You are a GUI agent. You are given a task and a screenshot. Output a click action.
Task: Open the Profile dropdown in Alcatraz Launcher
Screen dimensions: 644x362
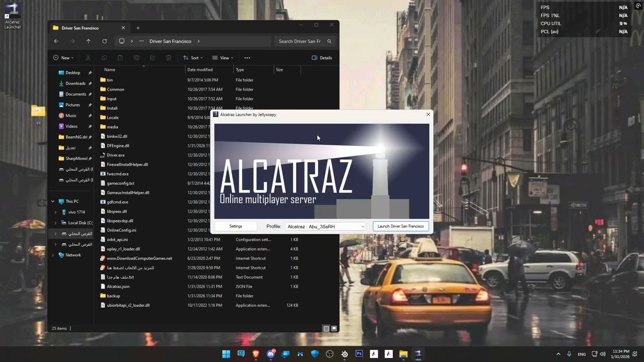[326, 226]
